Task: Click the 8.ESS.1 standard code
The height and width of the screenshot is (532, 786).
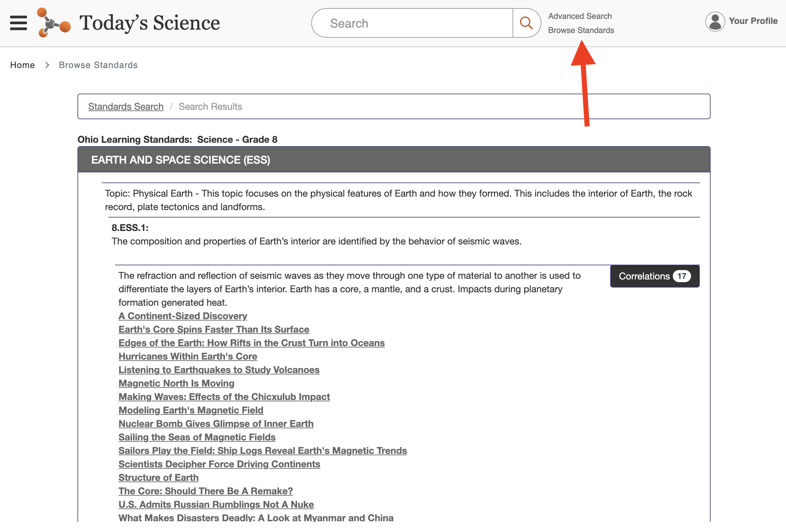Action: coord(130,228)
